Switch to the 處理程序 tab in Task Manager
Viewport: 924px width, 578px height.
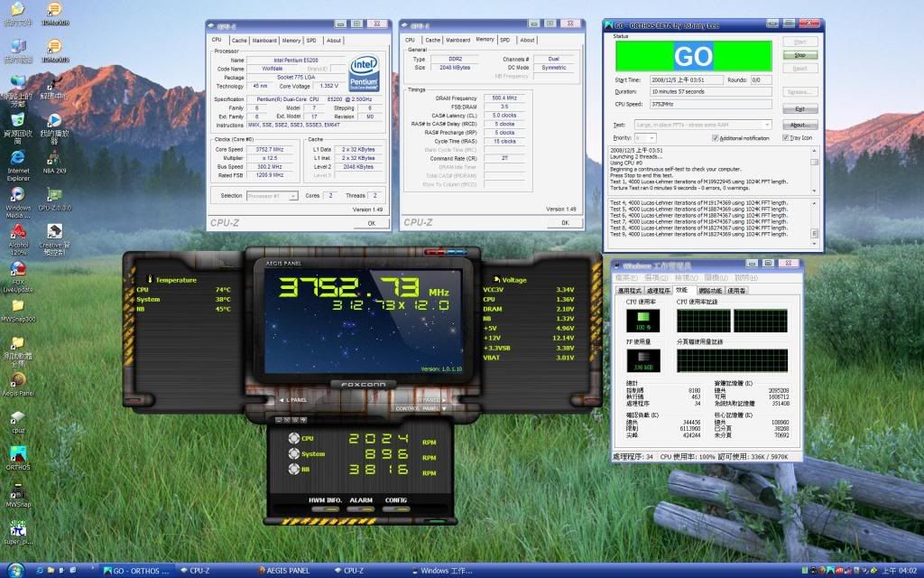pos(658,291)
